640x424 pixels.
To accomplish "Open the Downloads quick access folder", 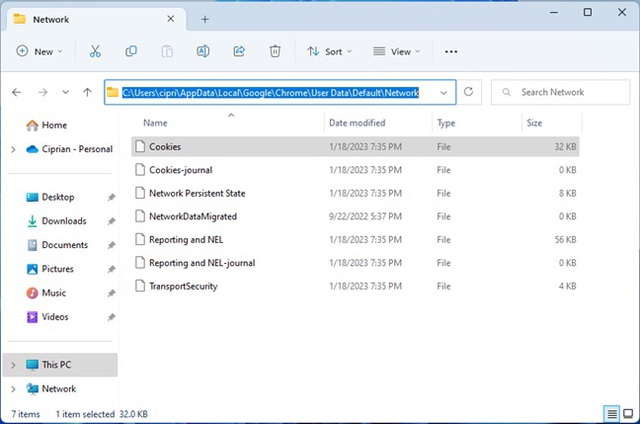I will click(64, 221).
